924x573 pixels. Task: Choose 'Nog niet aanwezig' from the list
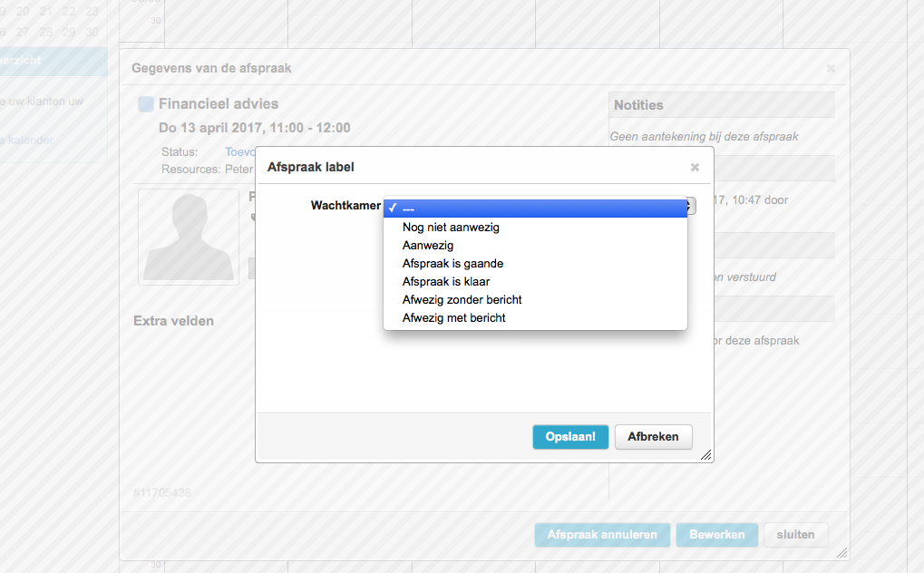pyautogui.click(x=451, y=228)
